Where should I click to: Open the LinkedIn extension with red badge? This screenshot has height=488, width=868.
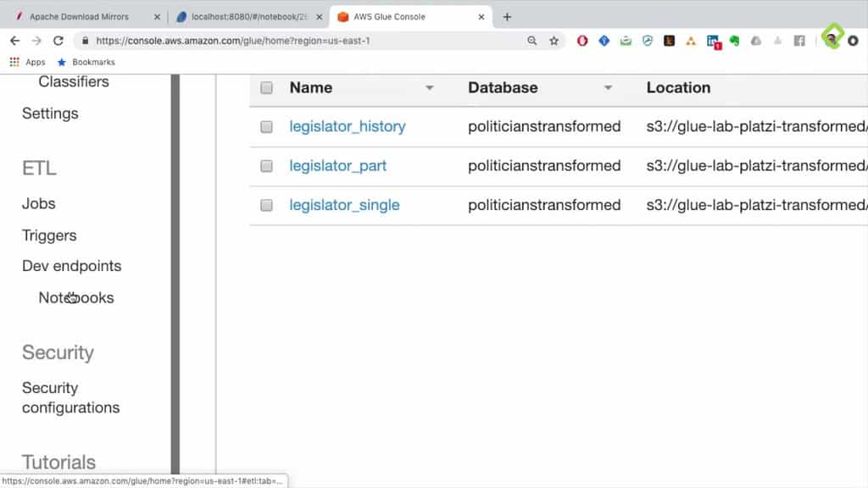713,40
